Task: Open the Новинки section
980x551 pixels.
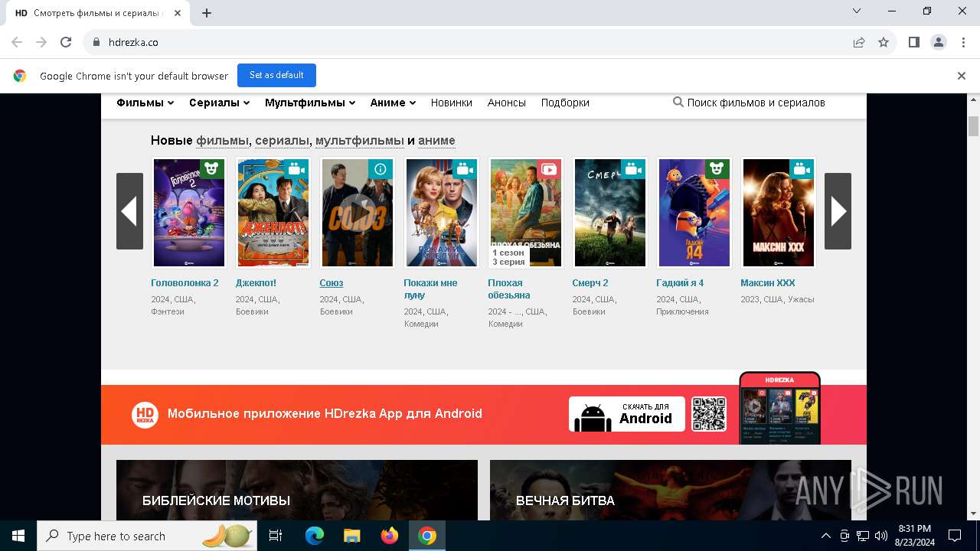Action: pyautogui.click(x=452, y=103)
